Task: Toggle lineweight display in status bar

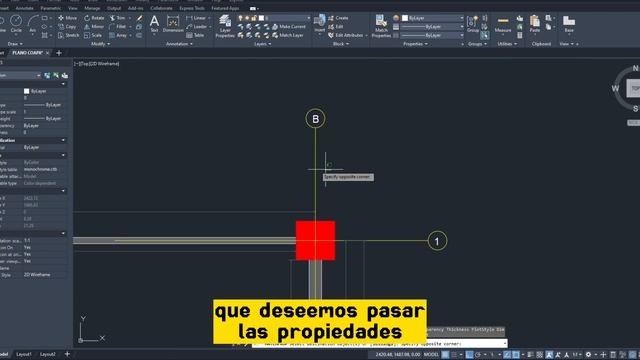Action: (x=530, y=355)
